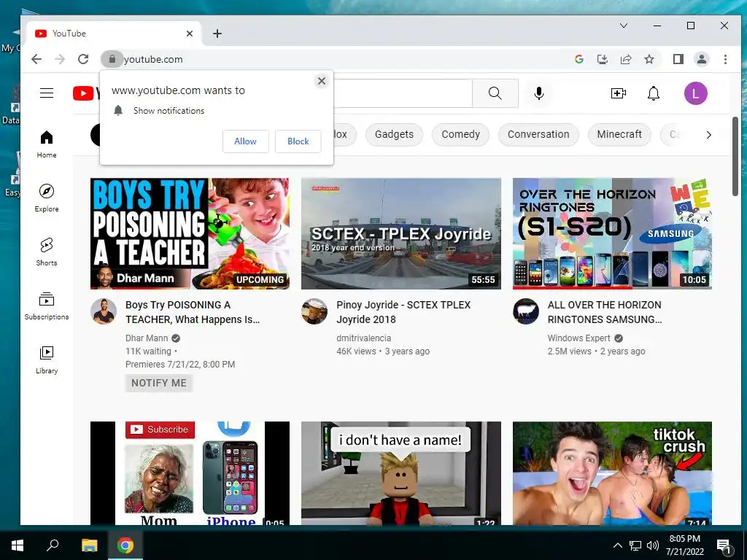Click the browser forward arrow
This screenshot has width=747, height=560.
[x=60, y=59]
